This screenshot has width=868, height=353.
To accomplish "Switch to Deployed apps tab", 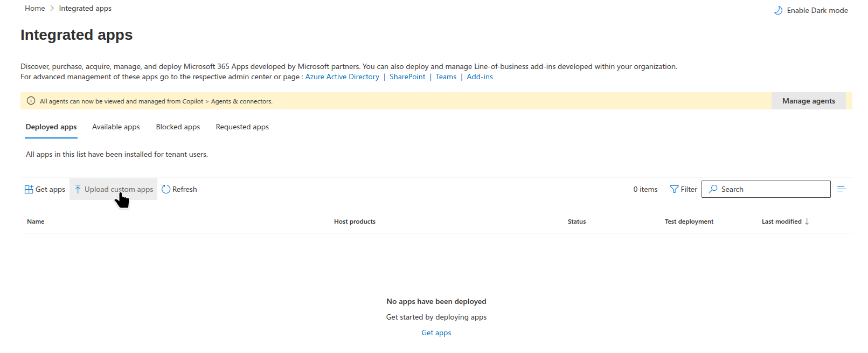I will click(51, 127).
